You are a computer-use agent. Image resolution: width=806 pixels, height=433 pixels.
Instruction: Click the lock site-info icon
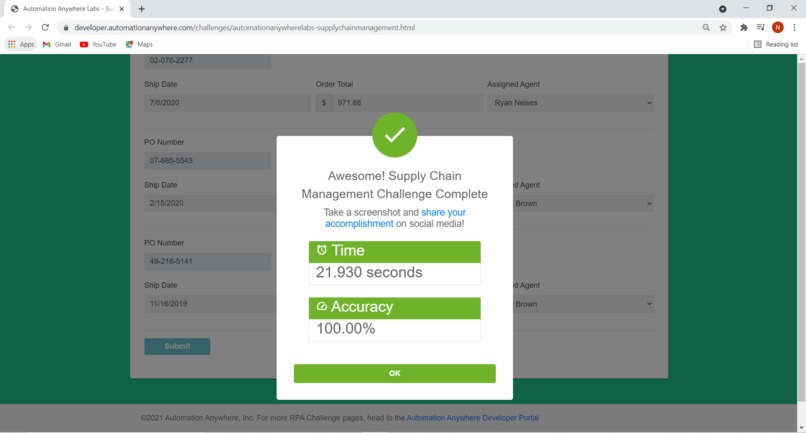66,28
